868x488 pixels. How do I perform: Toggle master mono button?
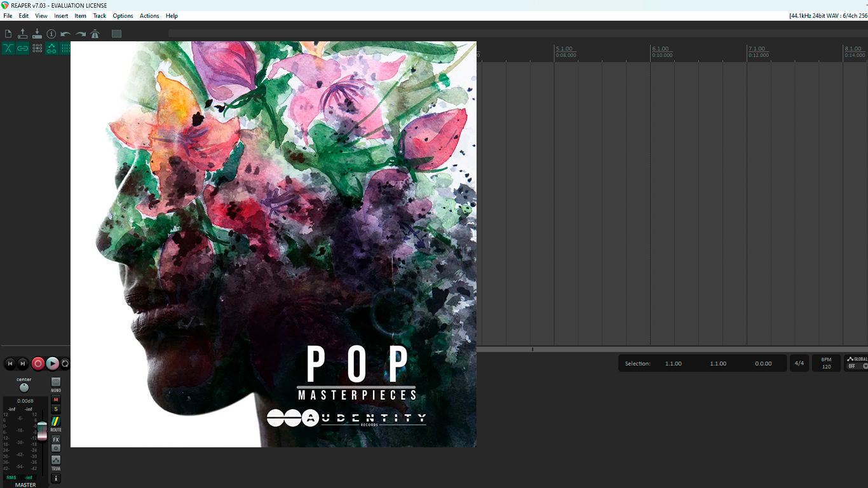56,382
